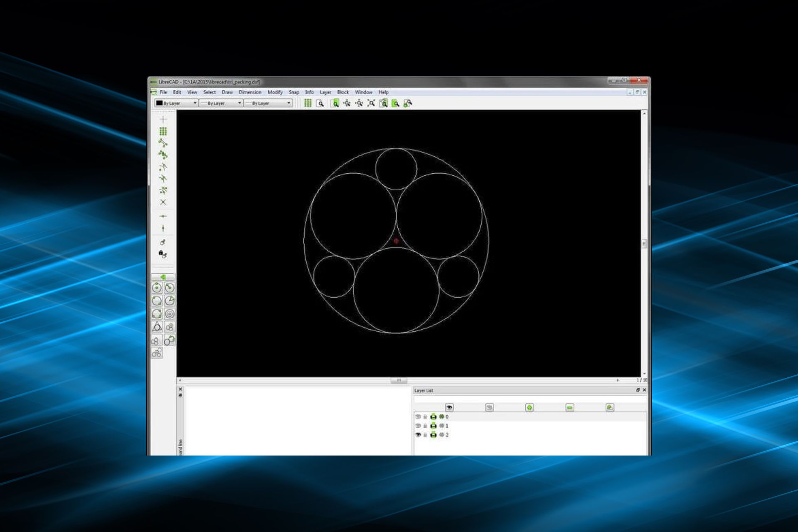Enable Snap Intersection X icon
798x532 pixels.
pyautogui.click(x=163, y=202)
